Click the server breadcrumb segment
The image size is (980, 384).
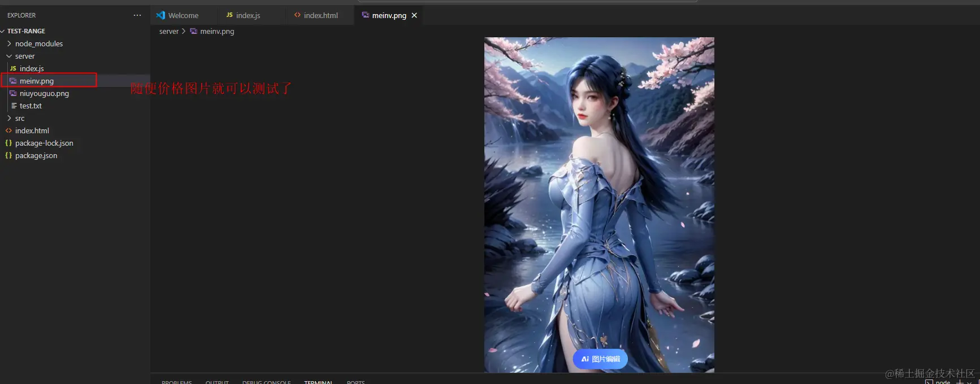pyautogui.click(x=168, y=31)
